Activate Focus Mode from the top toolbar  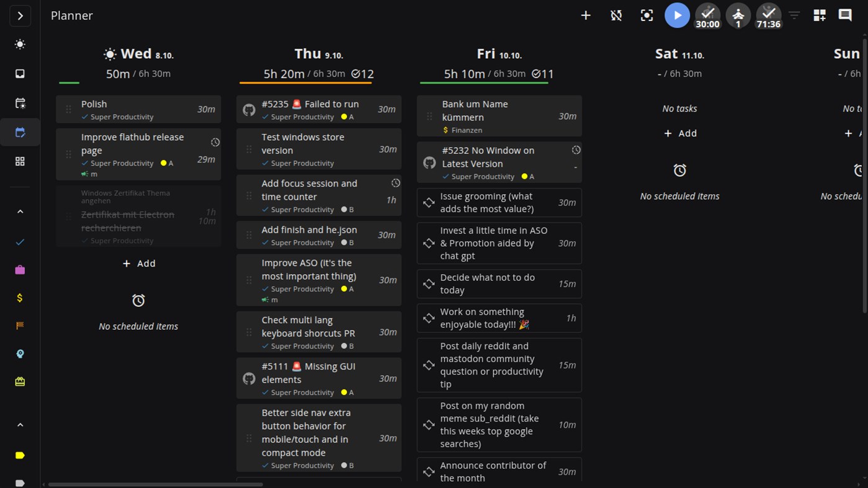(x=647, y=16)
